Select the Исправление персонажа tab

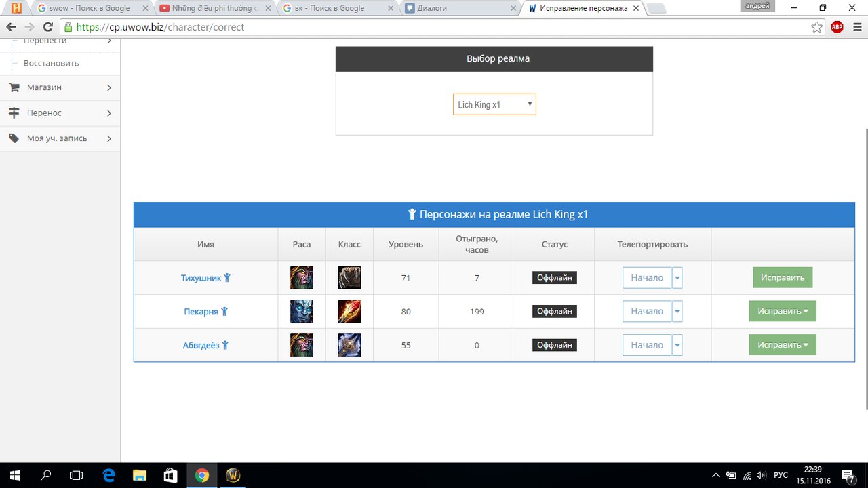[x=584, y=8]
